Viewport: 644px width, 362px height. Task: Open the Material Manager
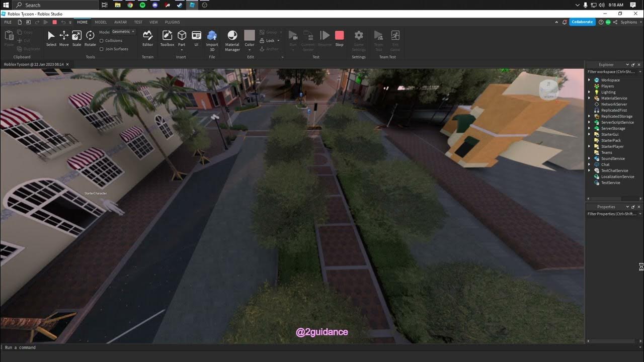click(232, 41)
